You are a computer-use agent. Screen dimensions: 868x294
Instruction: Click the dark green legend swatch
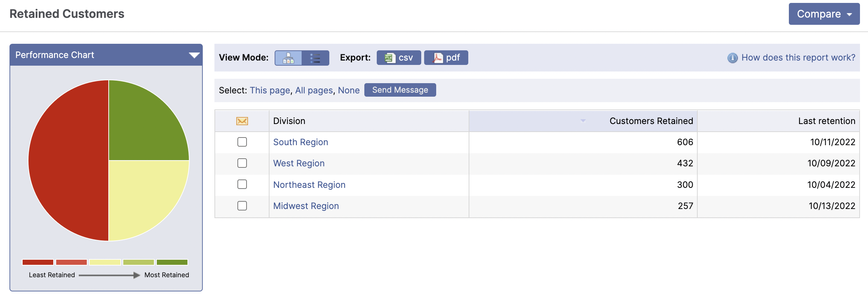tap(172, 262)
